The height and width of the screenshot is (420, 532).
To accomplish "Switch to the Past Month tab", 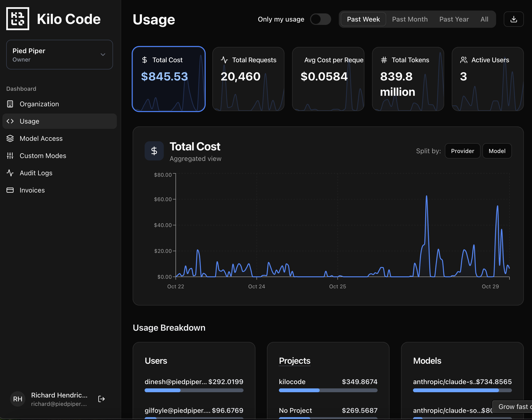I will [410, 19].
